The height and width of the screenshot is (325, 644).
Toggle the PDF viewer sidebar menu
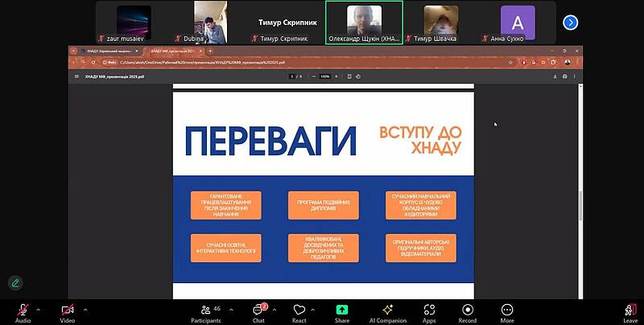[x=76, y=76]
